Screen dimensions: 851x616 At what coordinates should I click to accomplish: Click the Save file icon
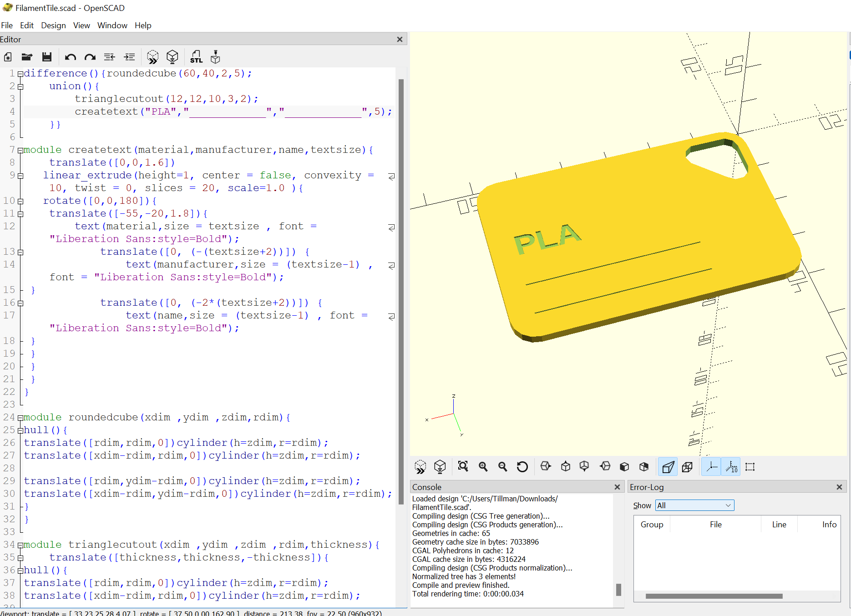click(x=46, y=57)
